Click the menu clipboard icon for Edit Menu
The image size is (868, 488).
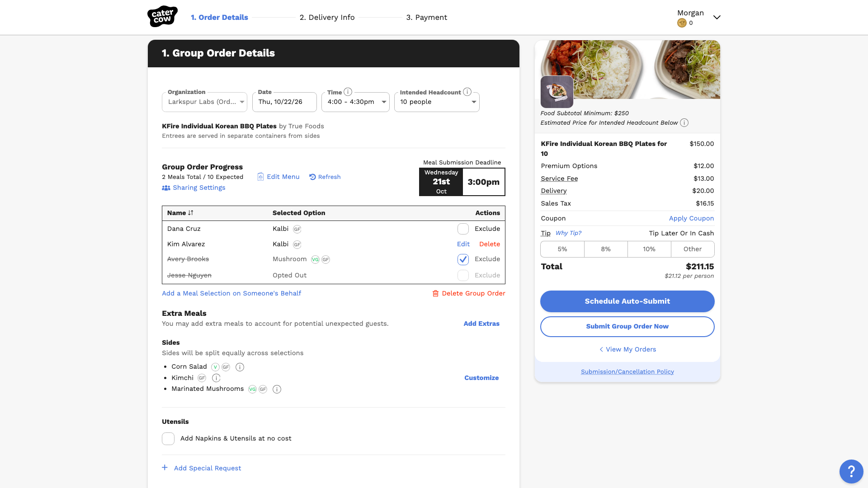260,177
